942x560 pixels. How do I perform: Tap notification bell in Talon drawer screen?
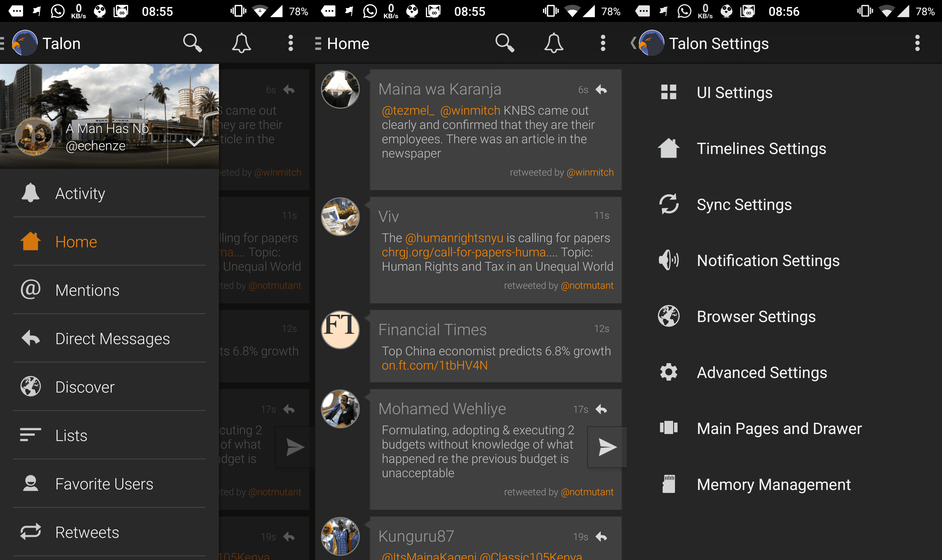[x=241, y=43]
